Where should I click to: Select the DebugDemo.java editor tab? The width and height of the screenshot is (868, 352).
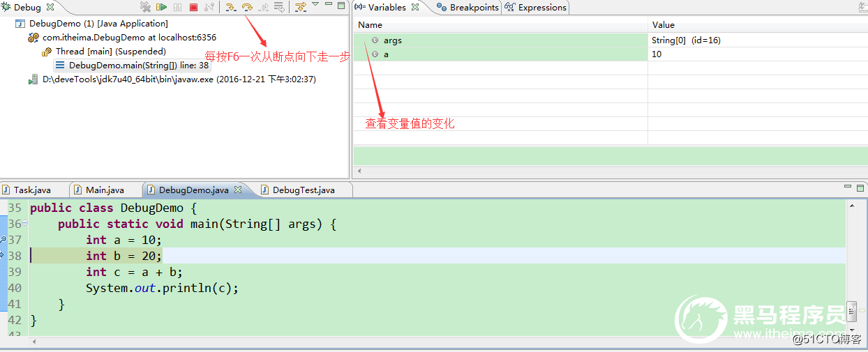193,190
